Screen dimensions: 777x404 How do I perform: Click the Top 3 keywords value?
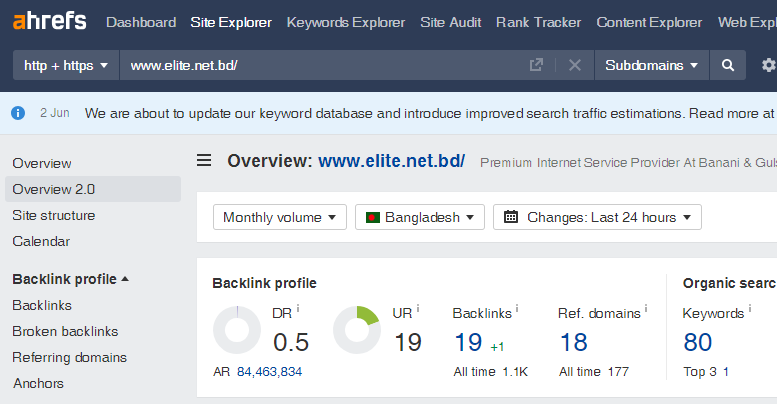[725, 371]
